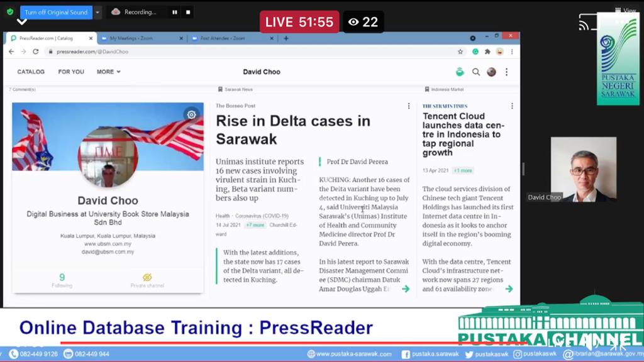Expand the +1 more tag on Tencent article
This screenshot has width=644, height=362.
(463, 170)
